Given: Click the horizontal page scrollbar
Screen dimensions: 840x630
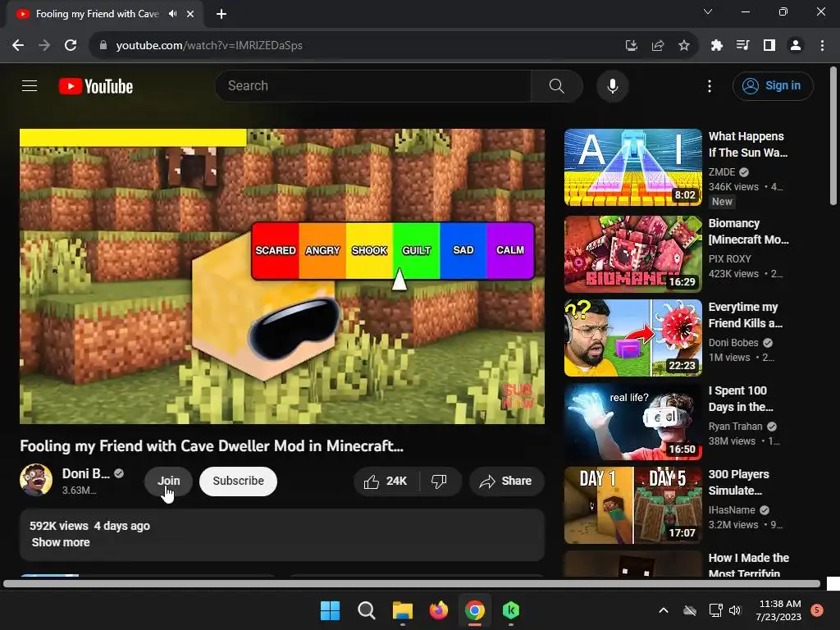Looking at the screenshot, I should point(412,583).
